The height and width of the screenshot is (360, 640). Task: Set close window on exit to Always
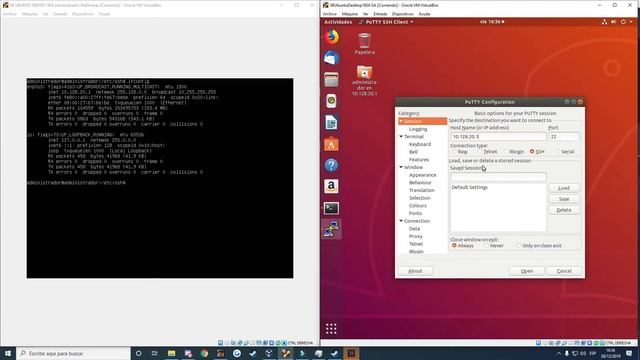tap(462, 246)
